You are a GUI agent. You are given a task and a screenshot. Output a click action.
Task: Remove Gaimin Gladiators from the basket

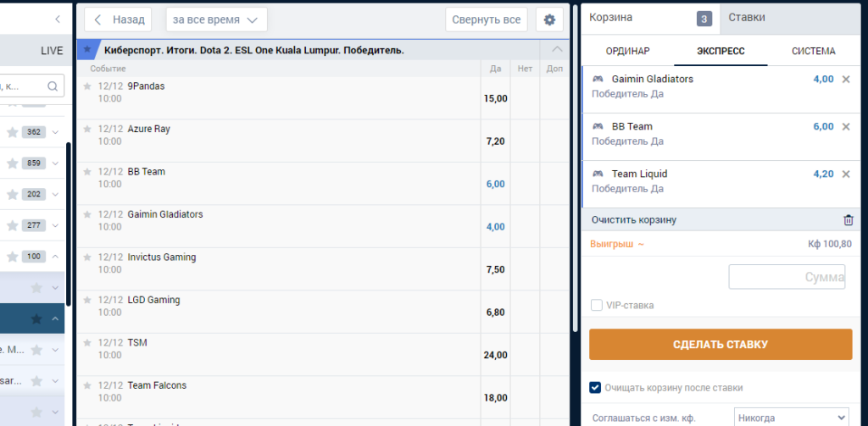(846, 79)
